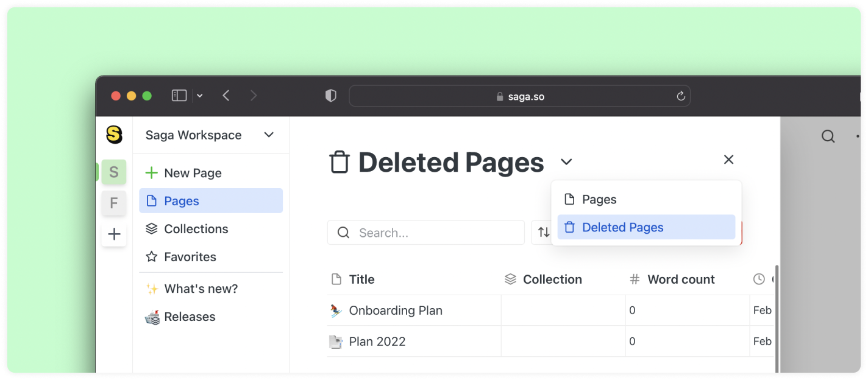The width and height of the screenshot is (868, 380).
Task: Switch to the F workspace avatar
Action: pyautogui.click(x=114, y=203)
